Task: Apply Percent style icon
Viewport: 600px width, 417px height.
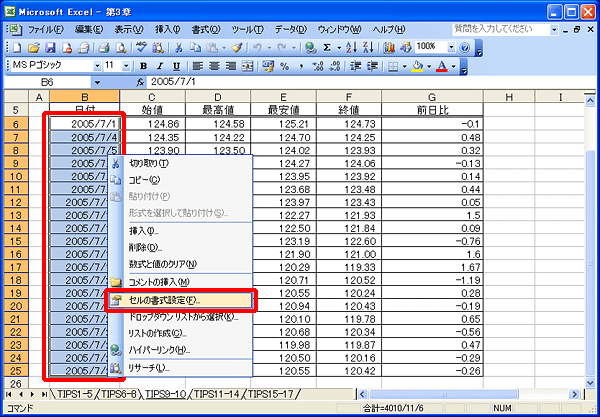Action: pyautogui.click(x=284, y=67)
